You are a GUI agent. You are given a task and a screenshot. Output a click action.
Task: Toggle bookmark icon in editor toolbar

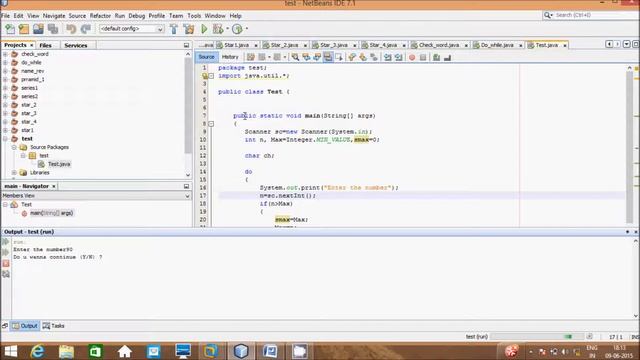tap(374, 58)
